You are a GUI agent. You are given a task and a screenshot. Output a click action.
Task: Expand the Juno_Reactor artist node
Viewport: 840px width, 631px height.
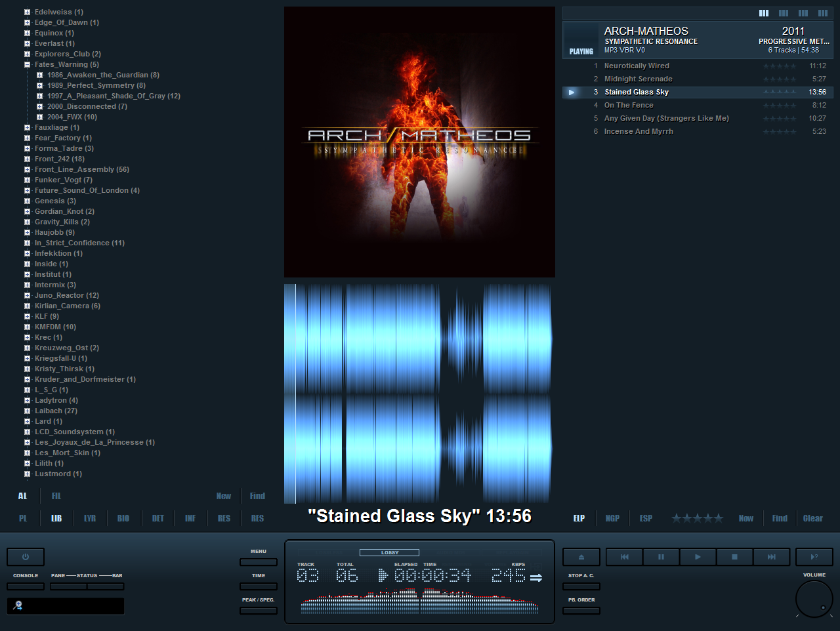[28, 296]
